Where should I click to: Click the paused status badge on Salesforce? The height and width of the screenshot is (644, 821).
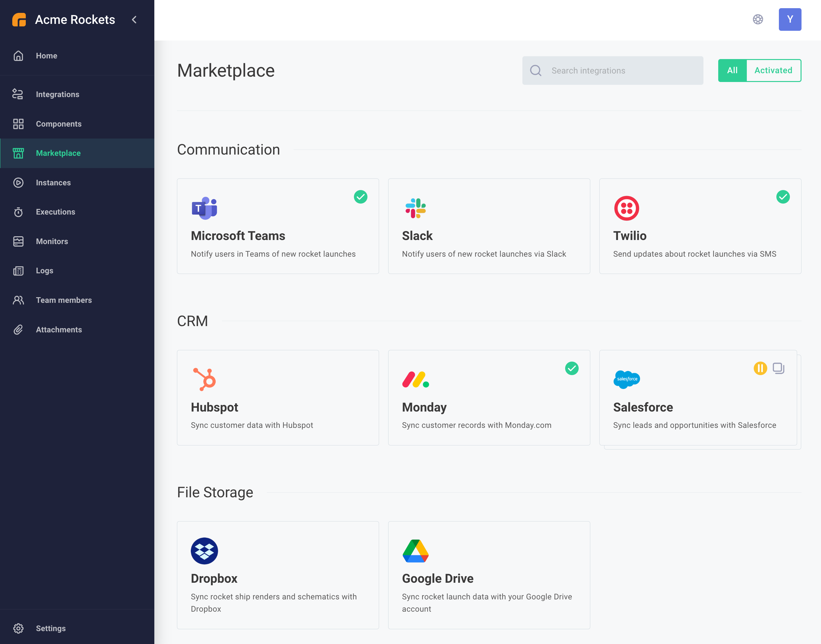(x=761, y=368)
